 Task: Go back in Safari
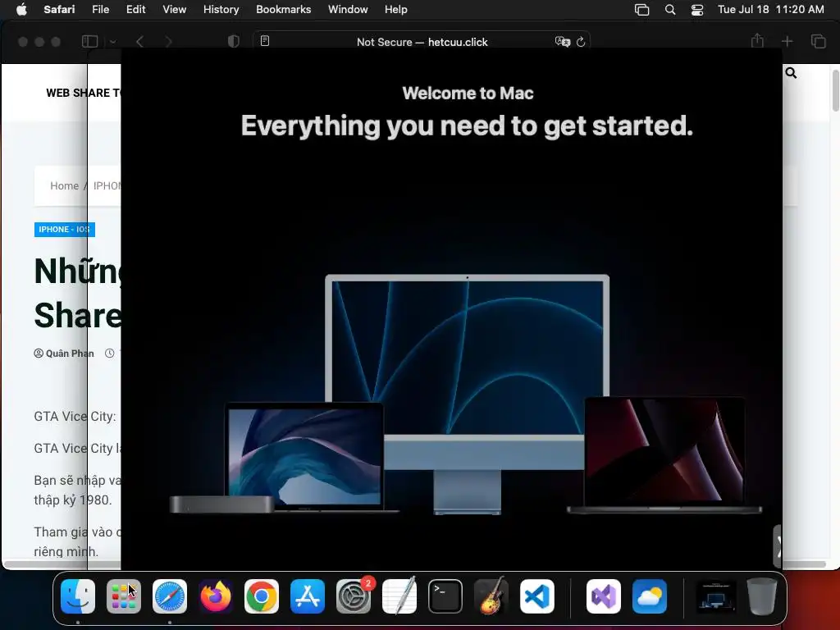pyautogui.click(x=139, y=42)
